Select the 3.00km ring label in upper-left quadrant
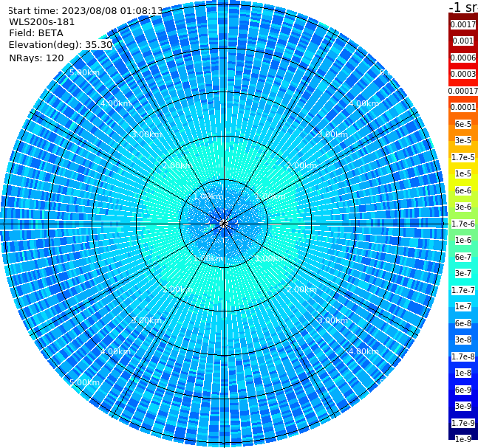This screenshot has height=448, width=478. 146,134
